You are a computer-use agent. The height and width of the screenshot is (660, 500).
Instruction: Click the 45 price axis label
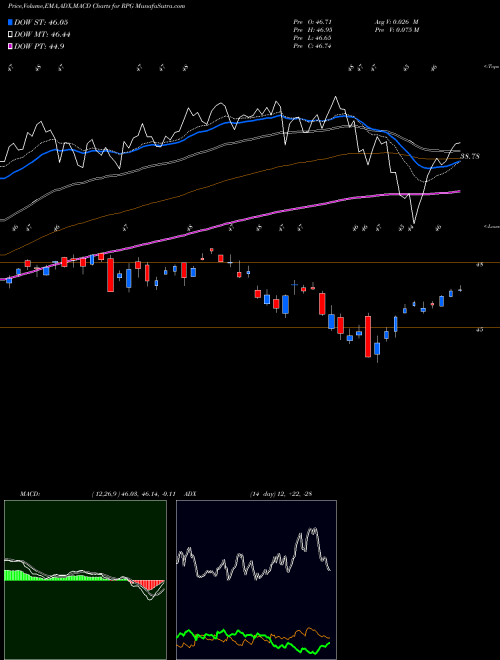(x=479, y=330)
